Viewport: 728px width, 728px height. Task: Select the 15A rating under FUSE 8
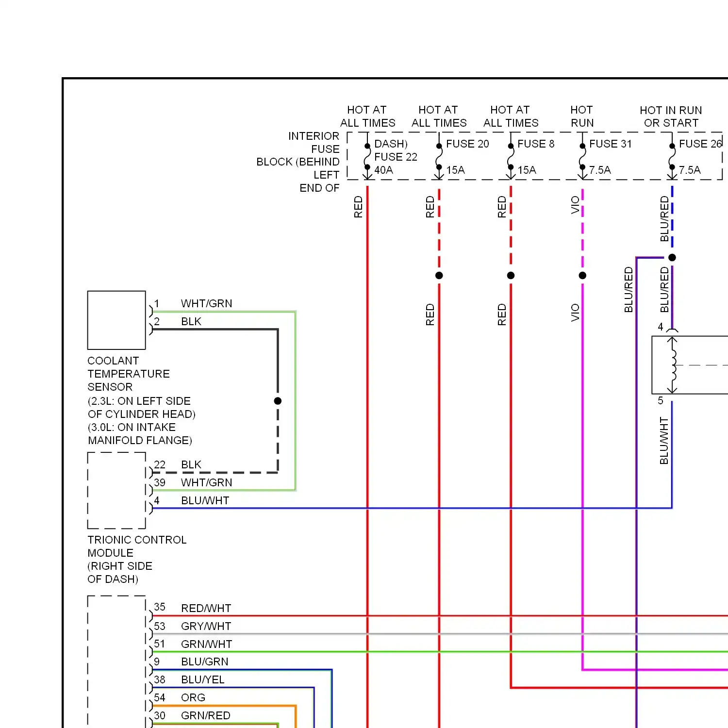527,170
